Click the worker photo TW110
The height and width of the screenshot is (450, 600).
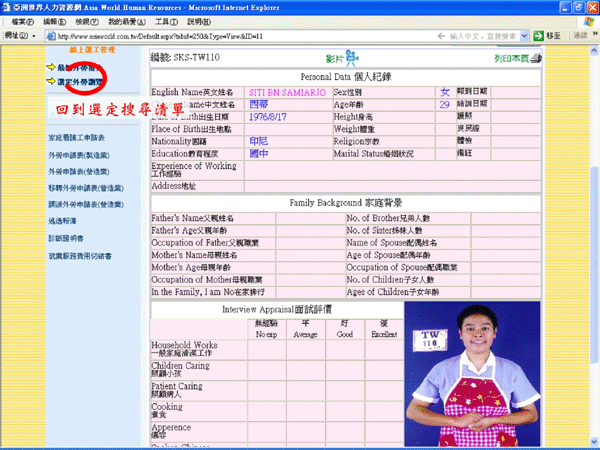[473, 375]
